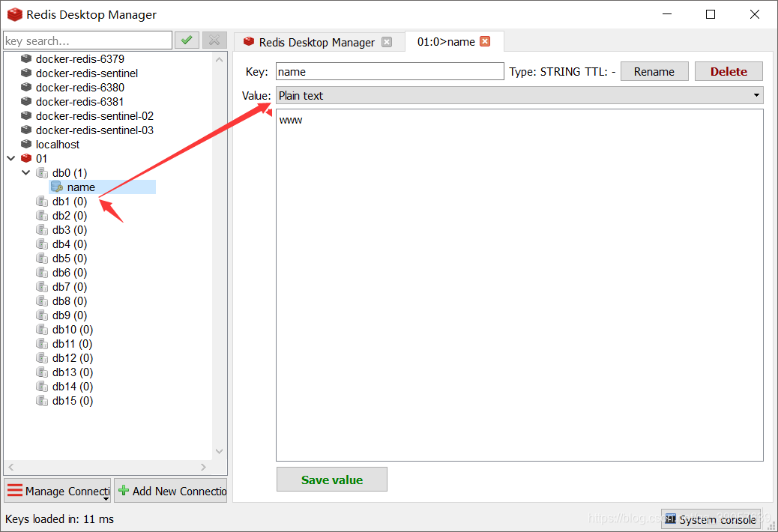Close the Redis Desktop Manager tab
Screen dimensions: 778x532
pyautogui.click(x=387, y=42)
